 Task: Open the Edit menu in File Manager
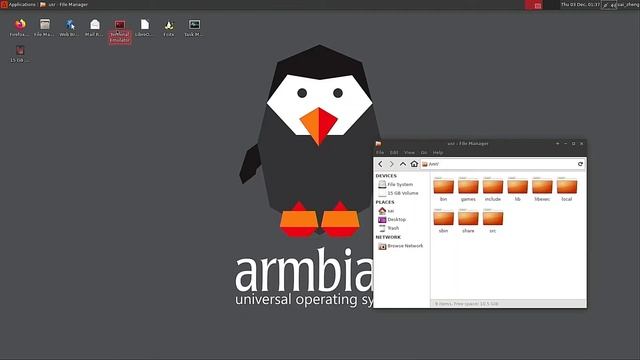point(394,153)
